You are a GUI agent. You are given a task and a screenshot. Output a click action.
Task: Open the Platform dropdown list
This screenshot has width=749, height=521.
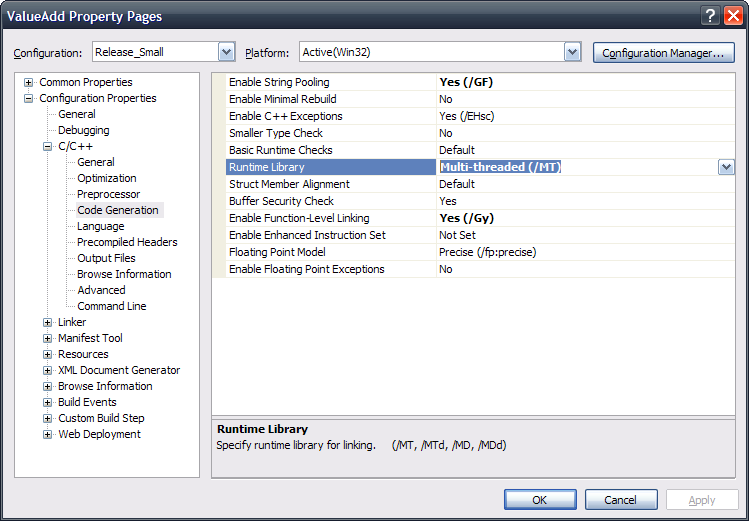pos(572,52)
